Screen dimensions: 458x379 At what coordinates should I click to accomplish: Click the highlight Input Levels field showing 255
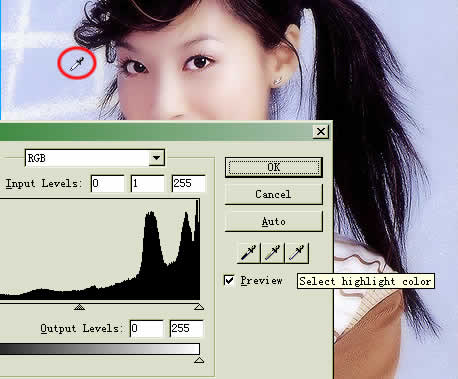(188, 183)
